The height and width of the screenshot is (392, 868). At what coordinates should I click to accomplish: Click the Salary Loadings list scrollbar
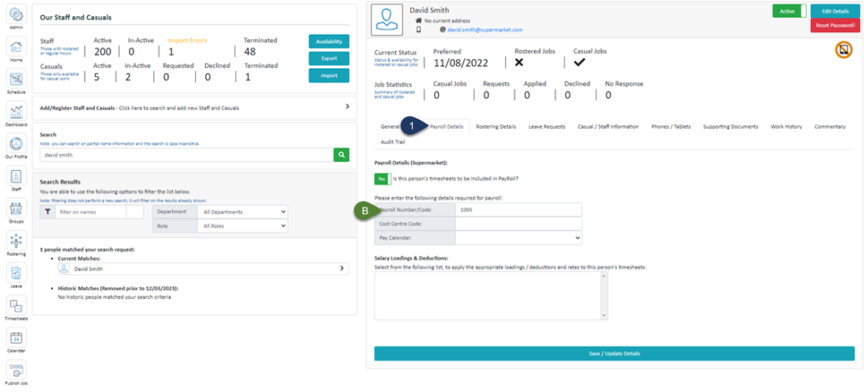click(x=604, y=295)
